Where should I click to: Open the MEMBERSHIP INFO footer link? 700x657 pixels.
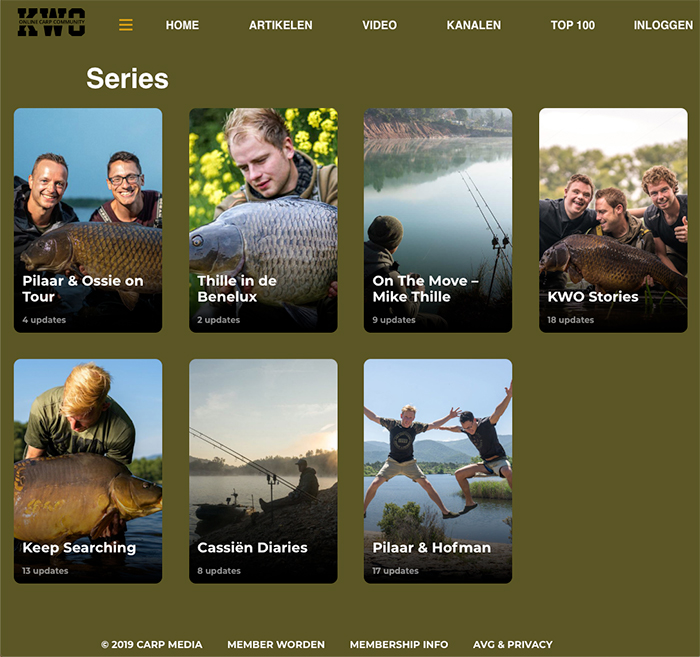tap(399, 645)
